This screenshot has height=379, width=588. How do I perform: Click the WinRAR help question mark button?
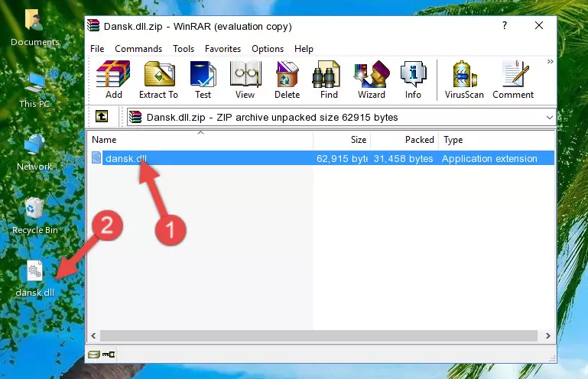click(x=505, y=25)
